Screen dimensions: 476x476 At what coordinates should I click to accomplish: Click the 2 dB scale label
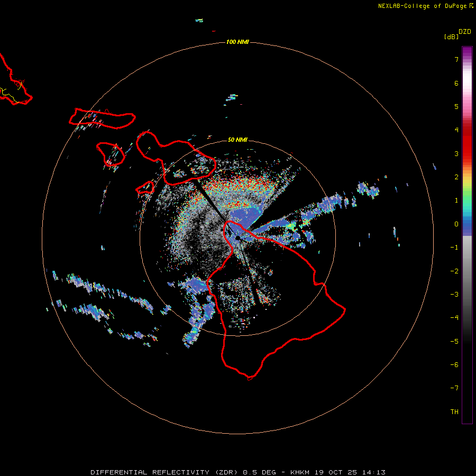(x=456, y=177)
